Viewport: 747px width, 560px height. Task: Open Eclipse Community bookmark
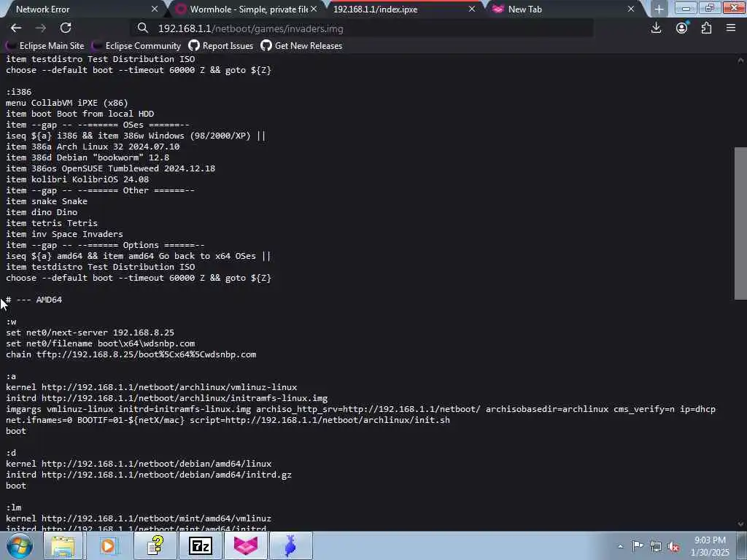coord(136,46)
